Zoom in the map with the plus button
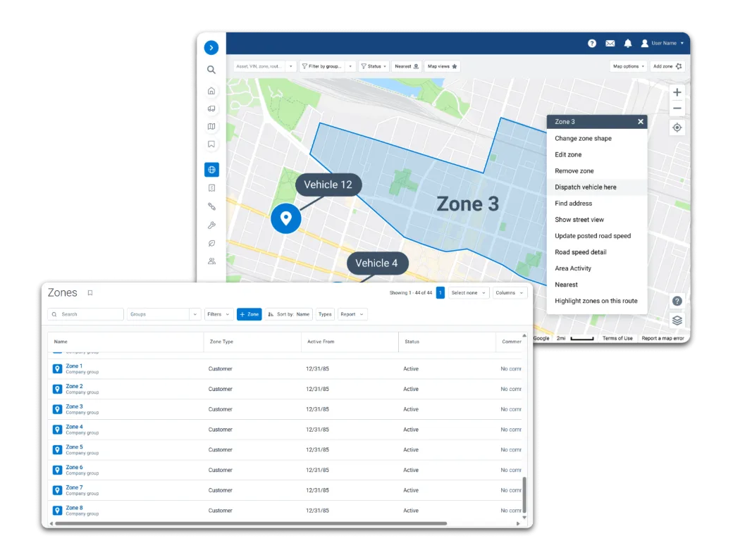 pos(677,92)
